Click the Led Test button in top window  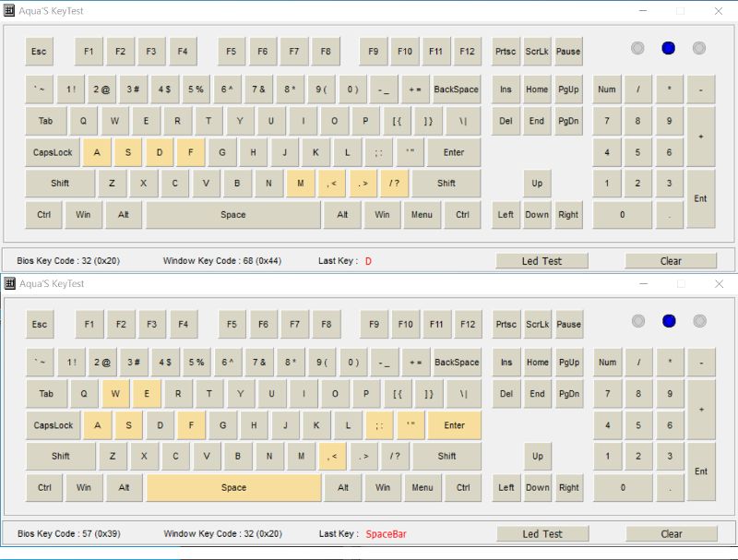(x=542, y=261)
